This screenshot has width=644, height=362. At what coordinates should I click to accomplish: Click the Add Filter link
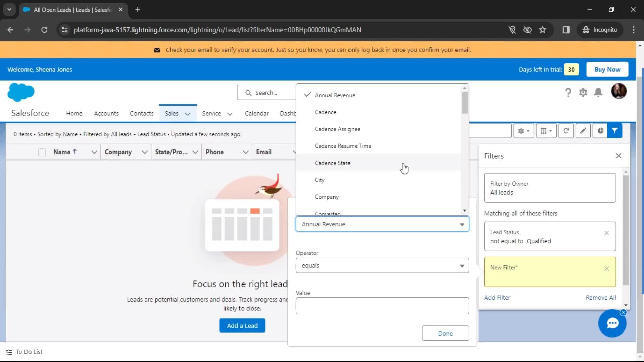pyautogui.click(x=497, y=298)
